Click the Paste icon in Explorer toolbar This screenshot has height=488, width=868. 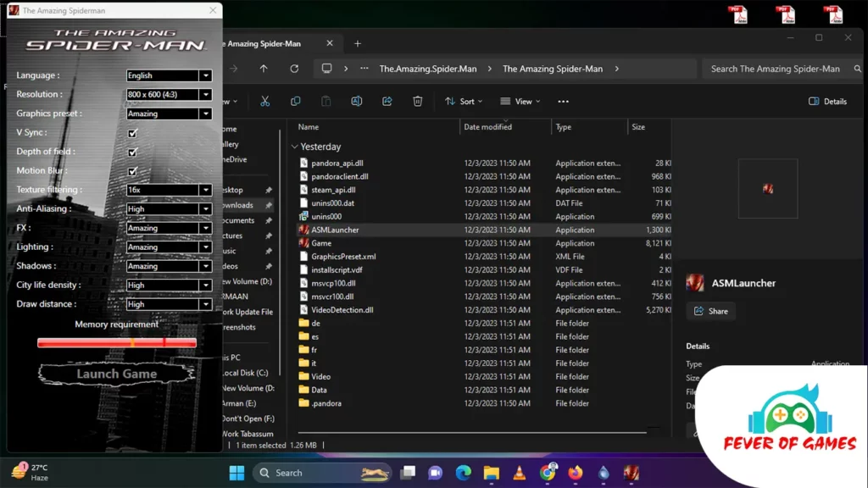click(x=326, y=102)
